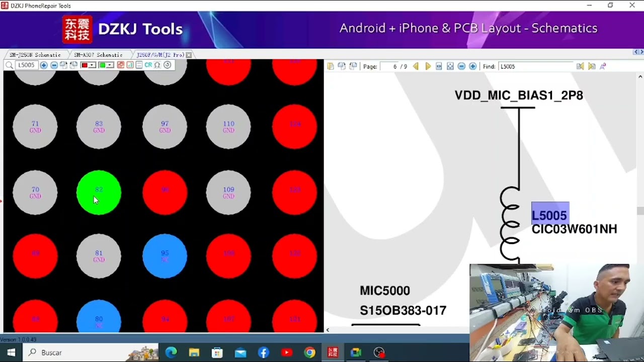The image size is (644, 362).
Task: Click the MIC5000 component label
Action: [x=385, y=291]
